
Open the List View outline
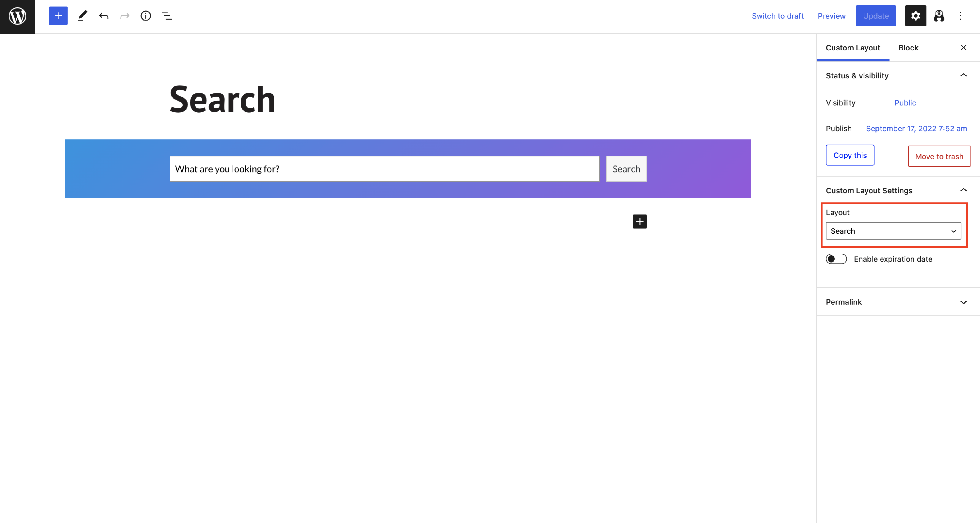[x=167, y=16]
